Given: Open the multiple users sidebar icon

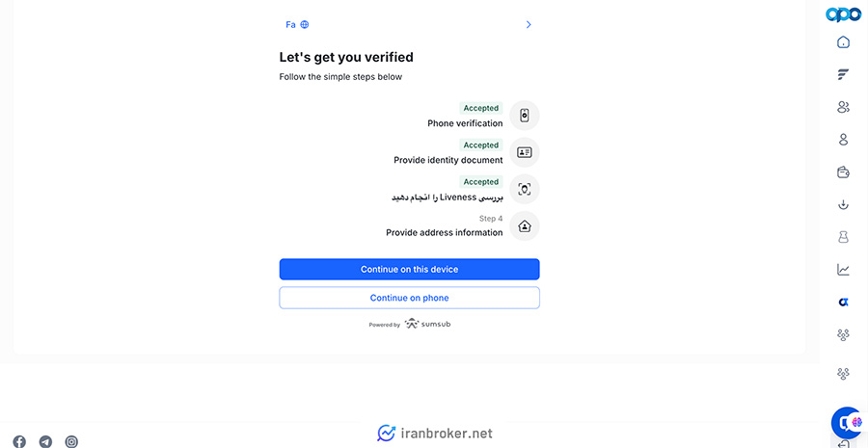Looking at the screenshot, I should (843, 107).
